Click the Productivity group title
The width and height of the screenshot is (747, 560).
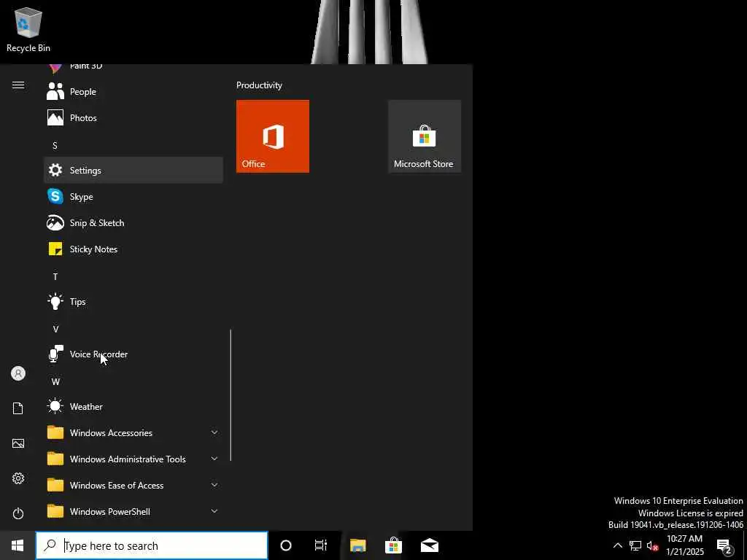coord(259,85)
